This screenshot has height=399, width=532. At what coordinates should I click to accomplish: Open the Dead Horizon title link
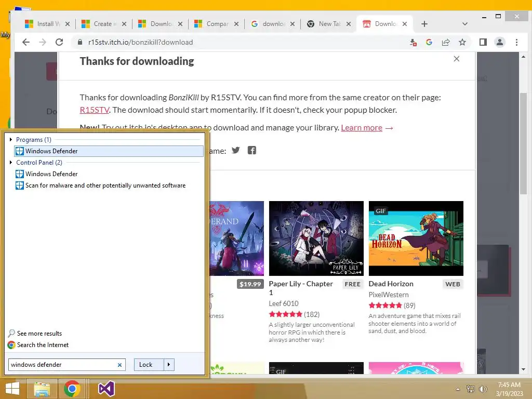391,284
